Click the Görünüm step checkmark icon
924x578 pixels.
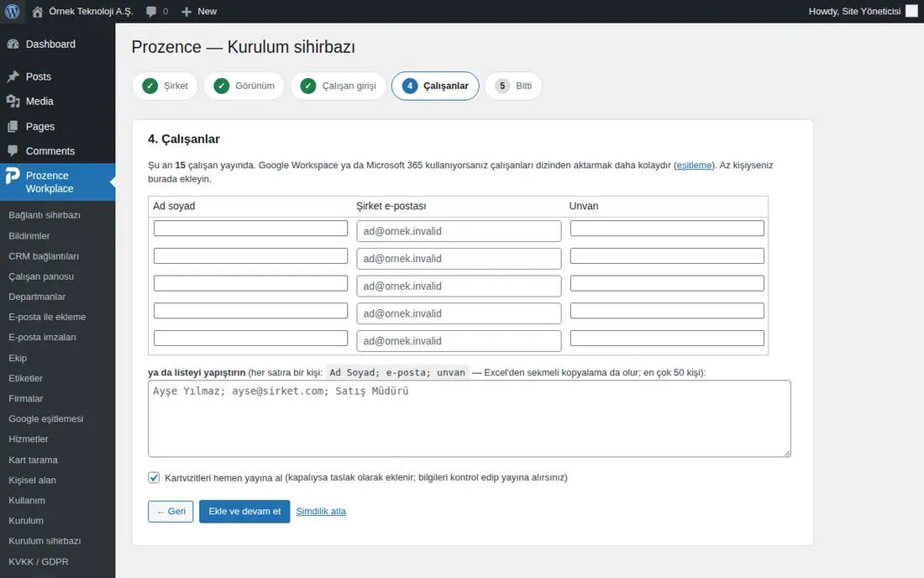(222, 86)
